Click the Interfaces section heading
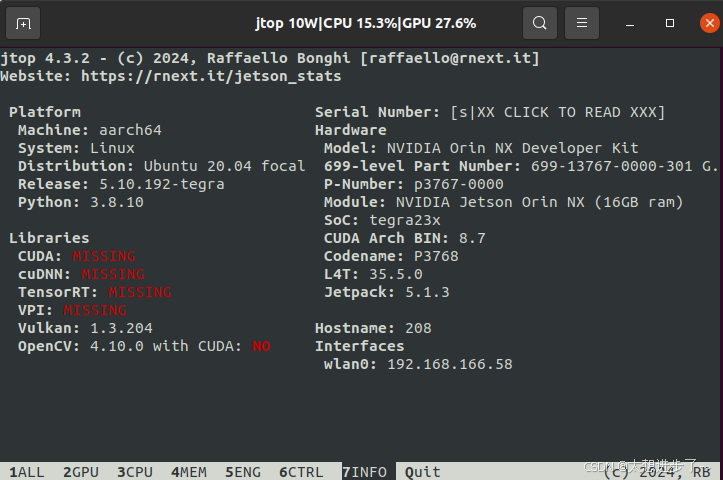 pos(360,346)
